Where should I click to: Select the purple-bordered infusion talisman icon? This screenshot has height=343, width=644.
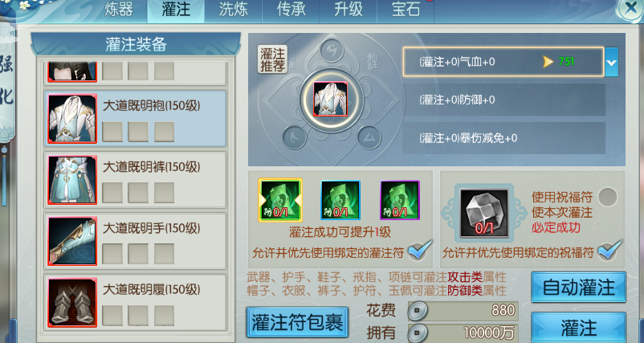click(x=400, y=200)
